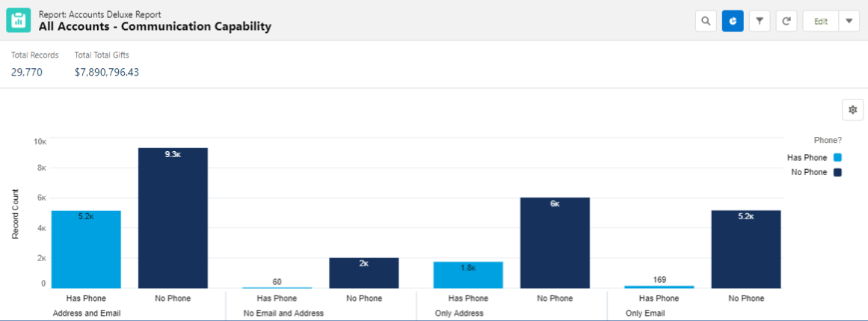
Task: Click the Has Phone legend color swatch
Action: click(x=837, y=158)
